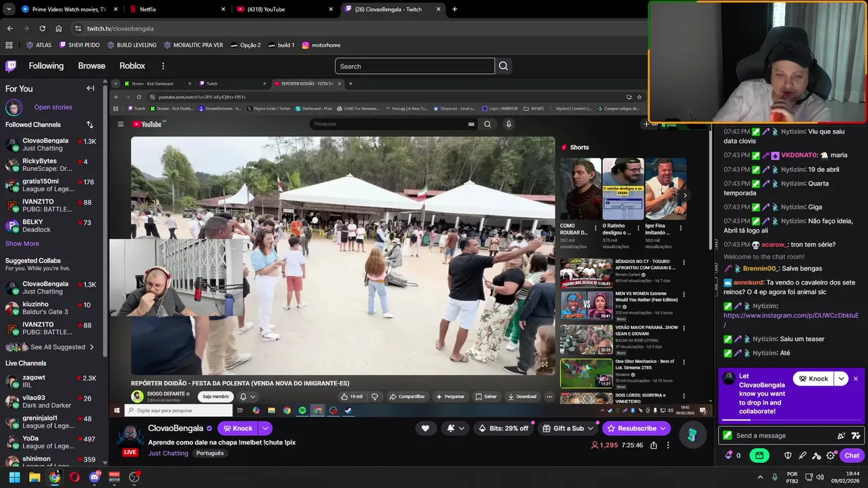Click the teal avatar icon beside Resubscribe

692,435
